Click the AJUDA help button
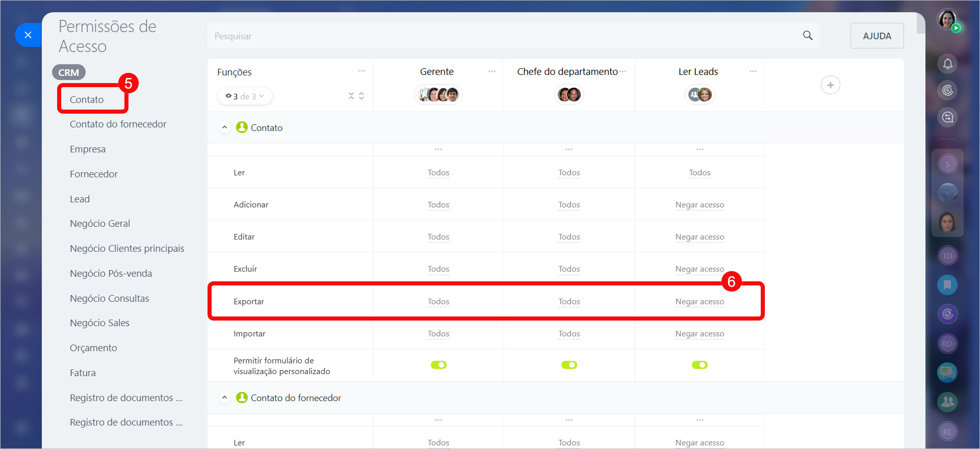The image size is (980, 449). tap(877, 36)
